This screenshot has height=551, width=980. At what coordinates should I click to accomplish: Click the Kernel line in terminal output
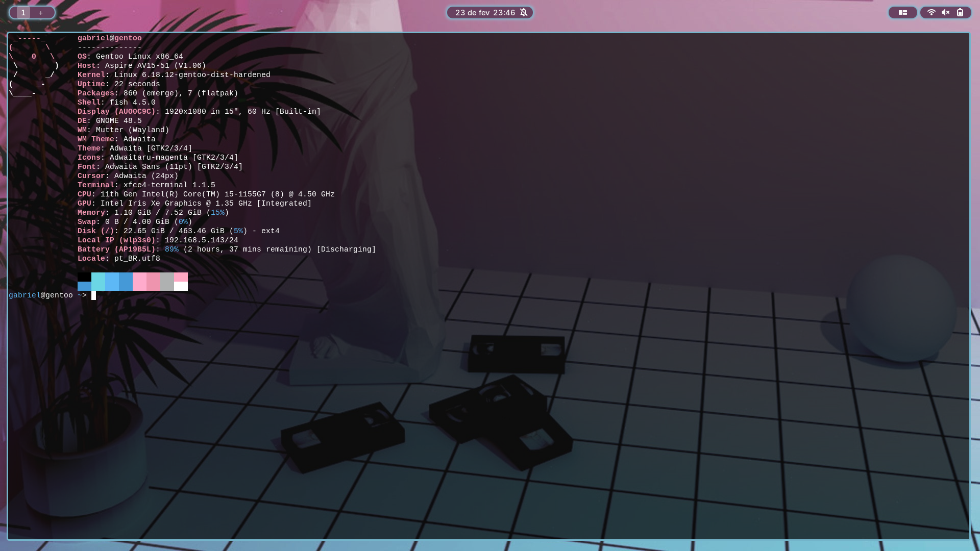click(x=174, y=75)
